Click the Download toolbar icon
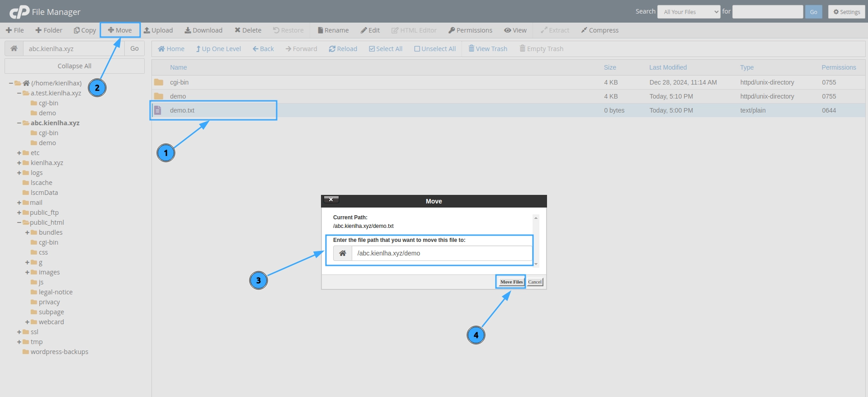868x397 pixels. pyautogui.click(x=188, y=30)
